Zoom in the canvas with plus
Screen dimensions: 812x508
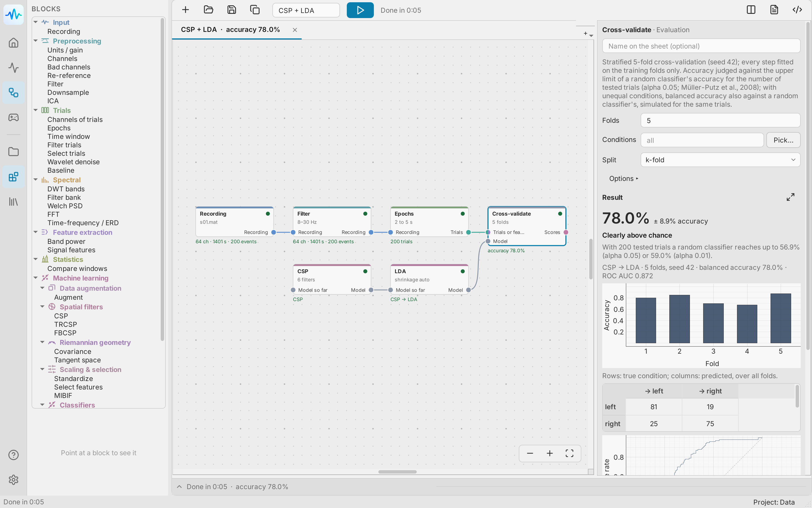[x=550, y=453]
